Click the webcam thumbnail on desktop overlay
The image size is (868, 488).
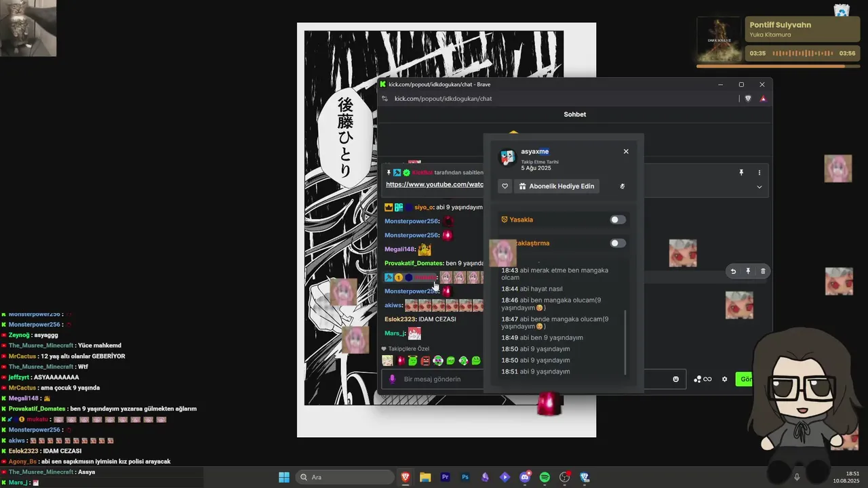28,28
